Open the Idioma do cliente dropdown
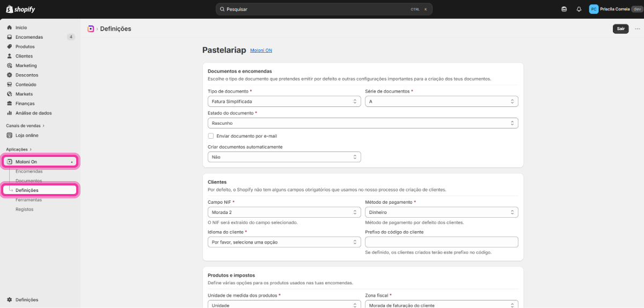644x308 pixels. coord(284,242)
